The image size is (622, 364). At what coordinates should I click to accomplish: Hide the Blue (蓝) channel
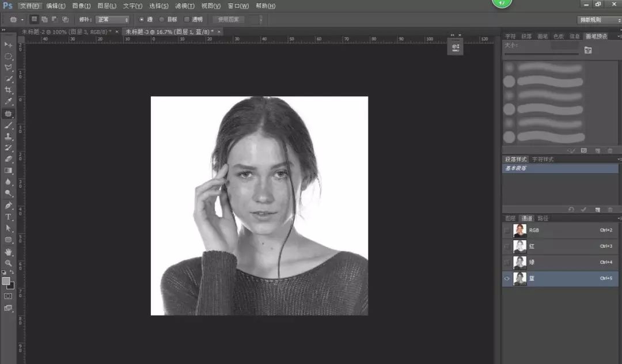(507, 279)
